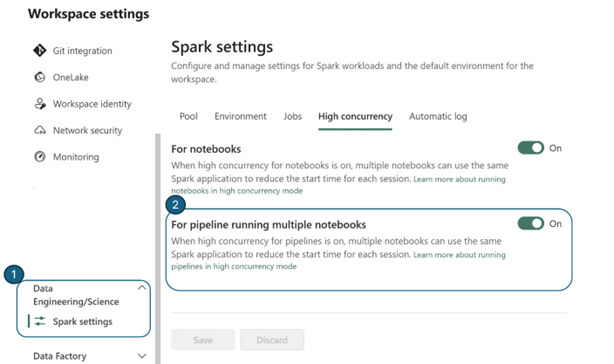Open Monitoring via its gauge icon

40,157
